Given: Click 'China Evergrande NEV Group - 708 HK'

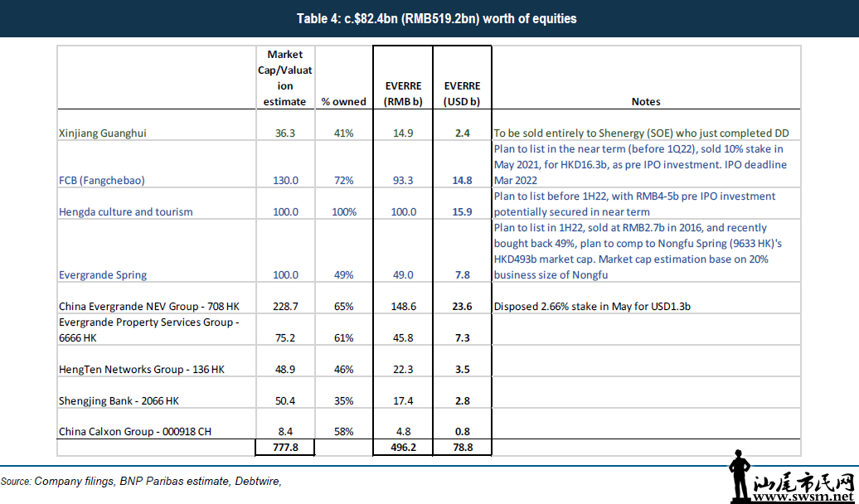Looking at the screenshot, I should (x=149, y=306).
